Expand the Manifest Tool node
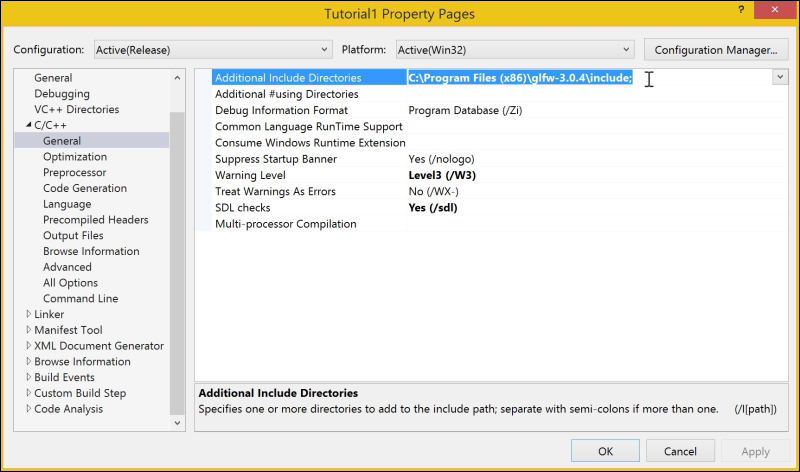The width and height of the screenshot is (800, 472). 29,330
